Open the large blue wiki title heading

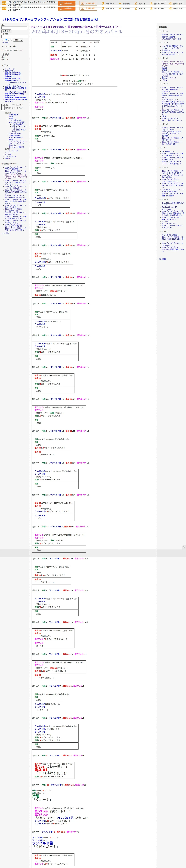tap(50, 20)
